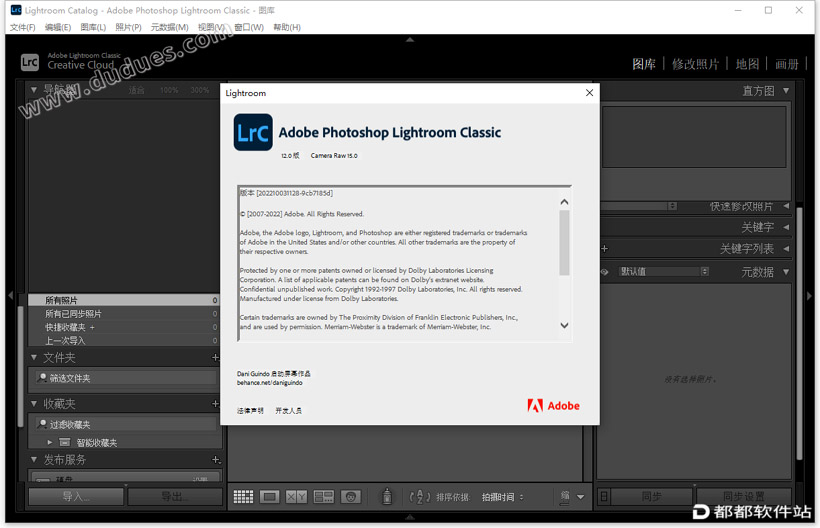Toggle metadata eye icon in Metadata panel
The image size is (820, 528).
pos(605,272)
